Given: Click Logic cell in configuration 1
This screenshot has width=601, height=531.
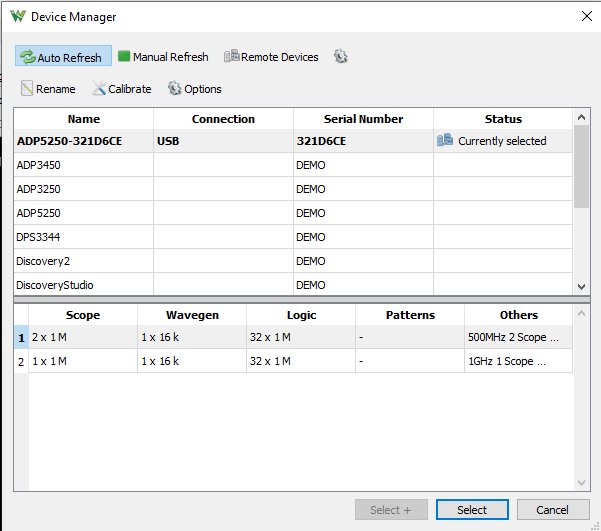Looking at the screenshot, I should pos(301,337).
